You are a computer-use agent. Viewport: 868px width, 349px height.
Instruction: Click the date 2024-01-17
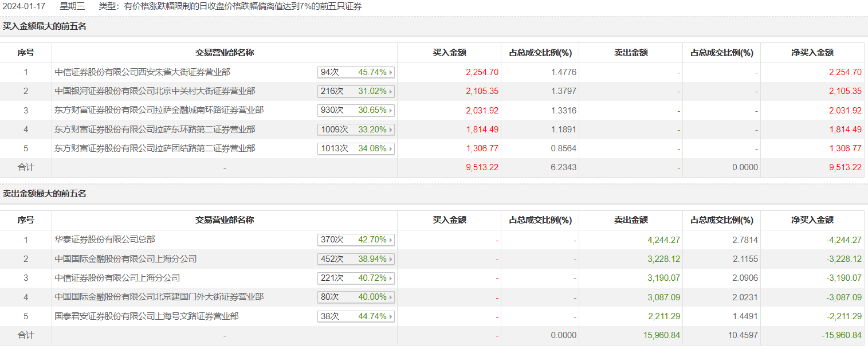25,6
